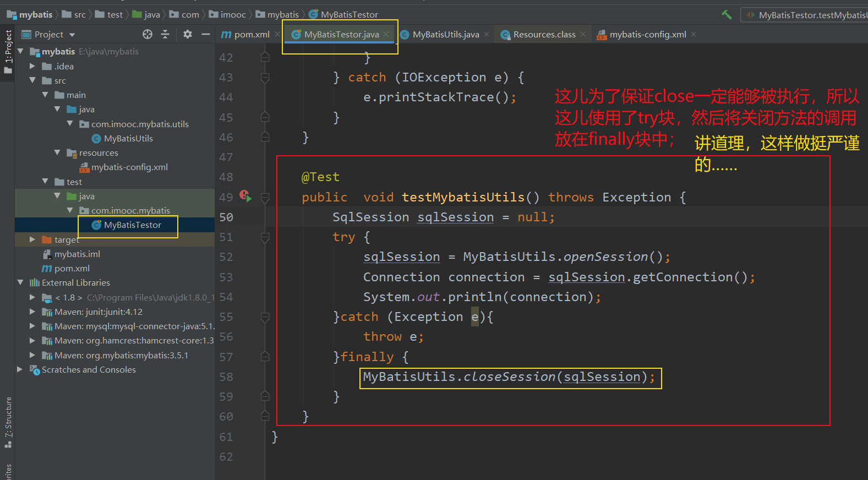This screenshot has height=480, width=868.
Task: Open the Z: Structure side tool window
Action: (x=8, y=423)
